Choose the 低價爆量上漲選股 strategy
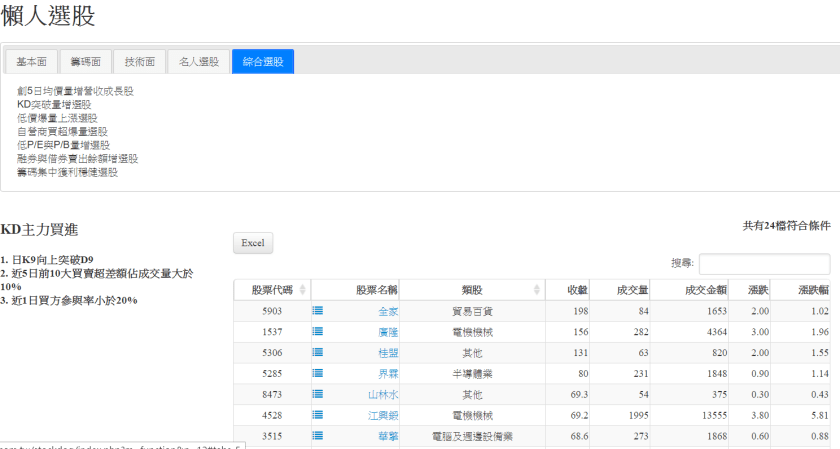The height and width of the screenshot is (449, 840). (x=57, y=118)
